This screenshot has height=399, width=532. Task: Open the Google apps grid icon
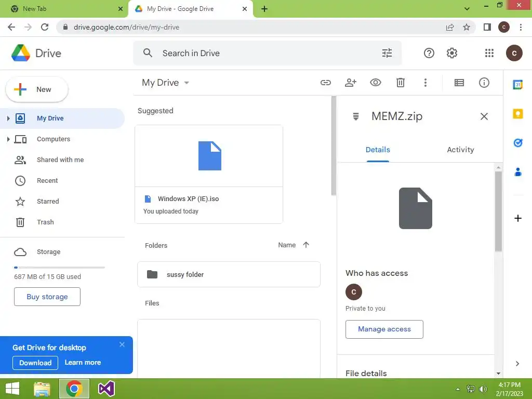tap(489, 53)
